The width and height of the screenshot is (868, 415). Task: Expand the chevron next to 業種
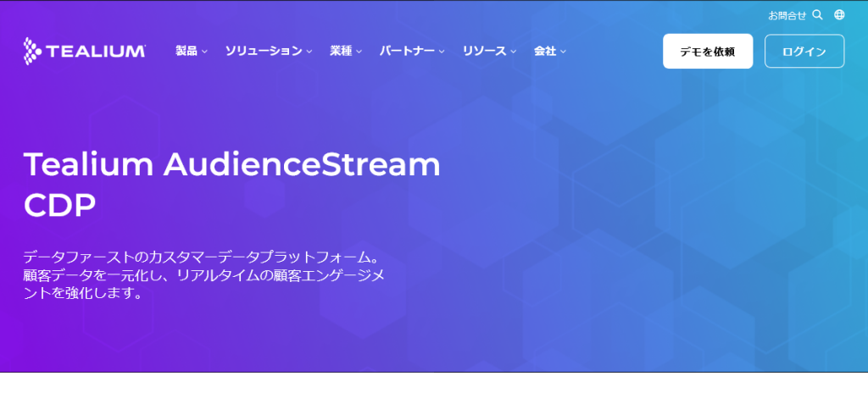pos(359,52)
